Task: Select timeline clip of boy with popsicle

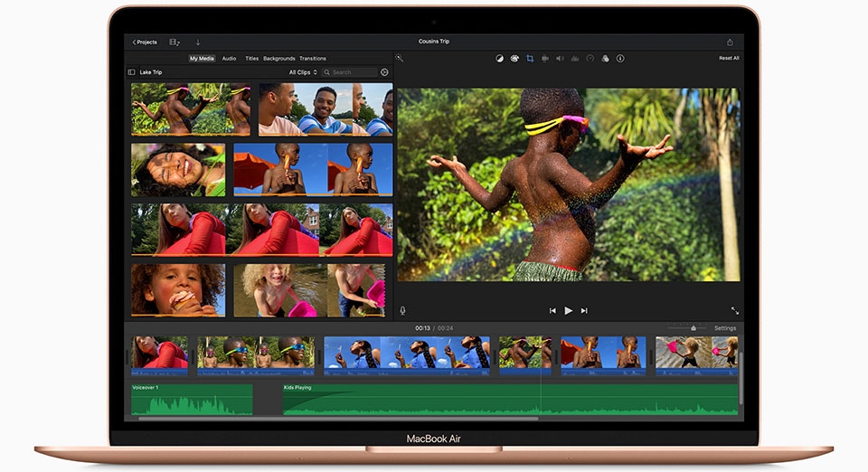Action: coord(603,355)
